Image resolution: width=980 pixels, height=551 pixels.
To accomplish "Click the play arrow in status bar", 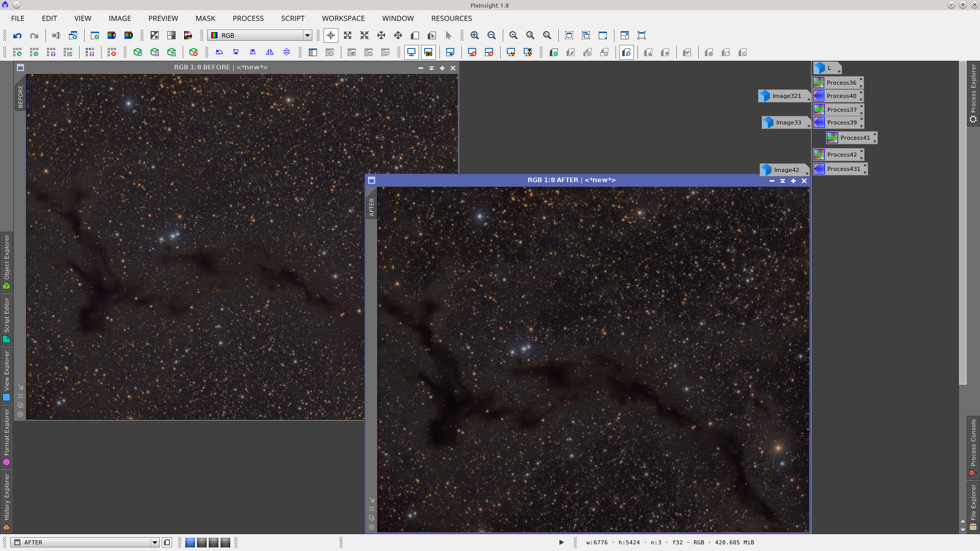I will 561,542.
